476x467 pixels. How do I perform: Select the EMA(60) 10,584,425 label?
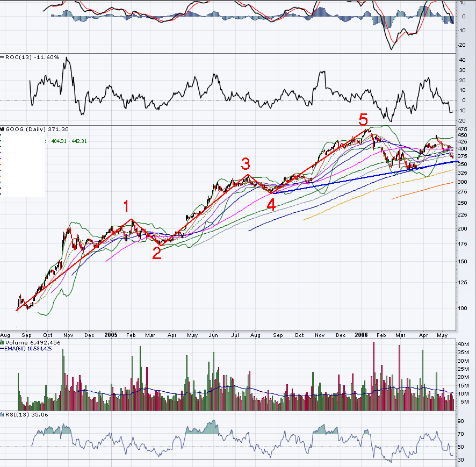(x=28, y=349)
